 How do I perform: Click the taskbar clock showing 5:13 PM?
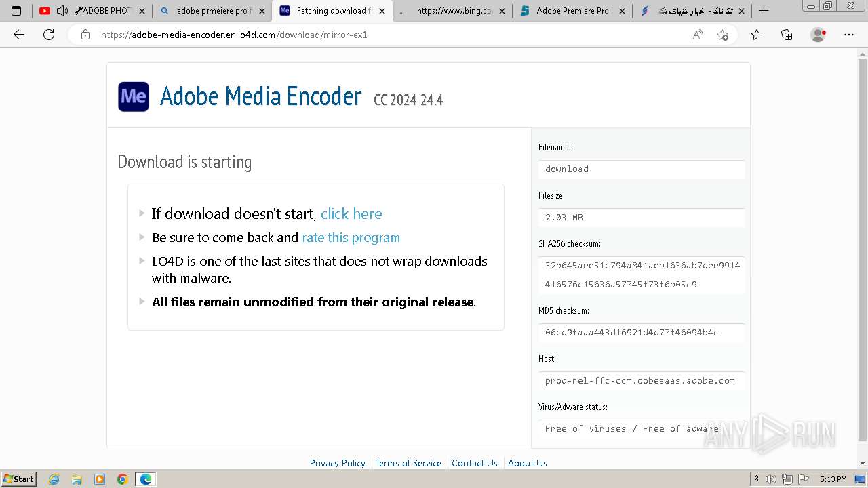833,479
